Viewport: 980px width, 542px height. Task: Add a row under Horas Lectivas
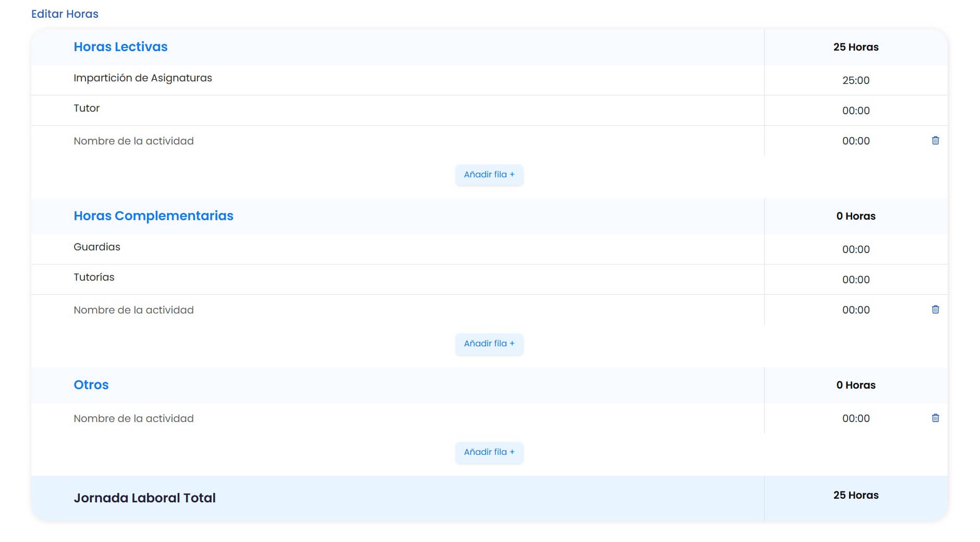click(x=489, y=175)
